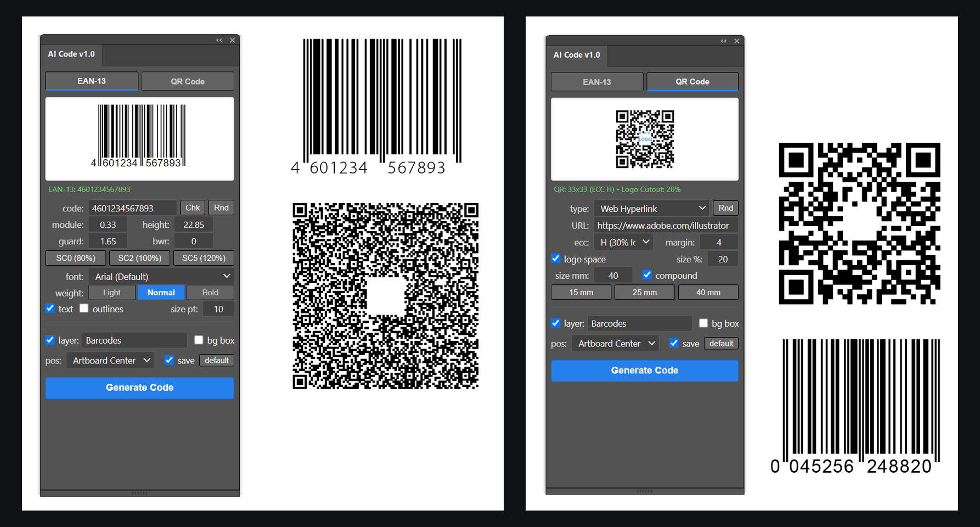The height and width of the screenshot is (527, 980).
Task: Enable bg box checkbox in QR Code panel
Action: click(x=703, y=323)
